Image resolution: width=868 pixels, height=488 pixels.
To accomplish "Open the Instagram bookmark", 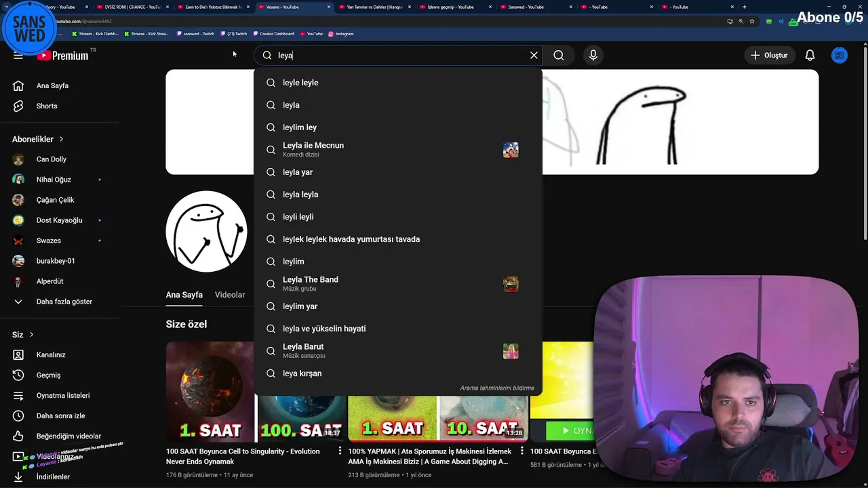I will point(341,33).
